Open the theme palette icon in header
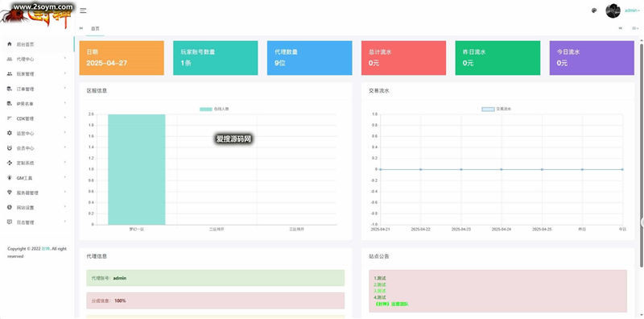The width and height of the screenshot is (644, 319). click(594, 10)
